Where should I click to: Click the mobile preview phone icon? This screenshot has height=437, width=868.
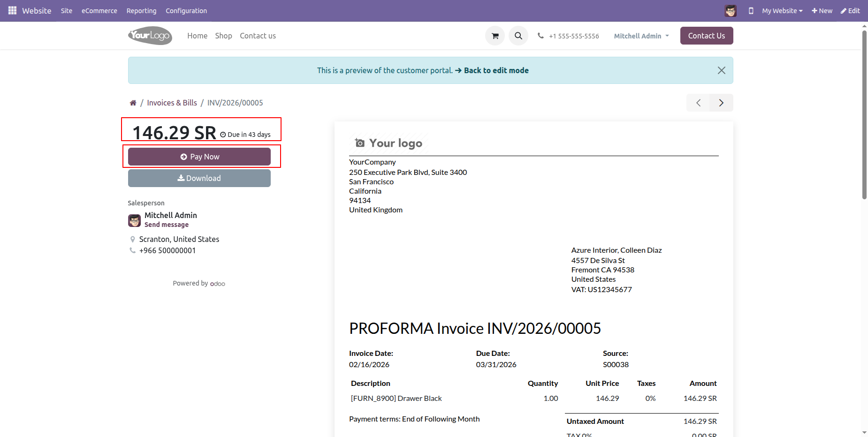(751, 11)
